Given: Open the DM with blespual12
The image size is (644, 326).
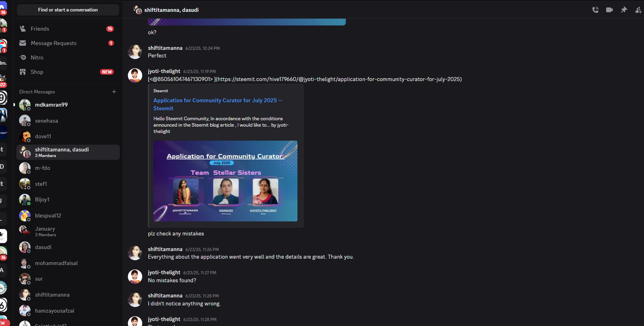Looking at the screenshot, I should pyautogui.click(x=67, y=215).
